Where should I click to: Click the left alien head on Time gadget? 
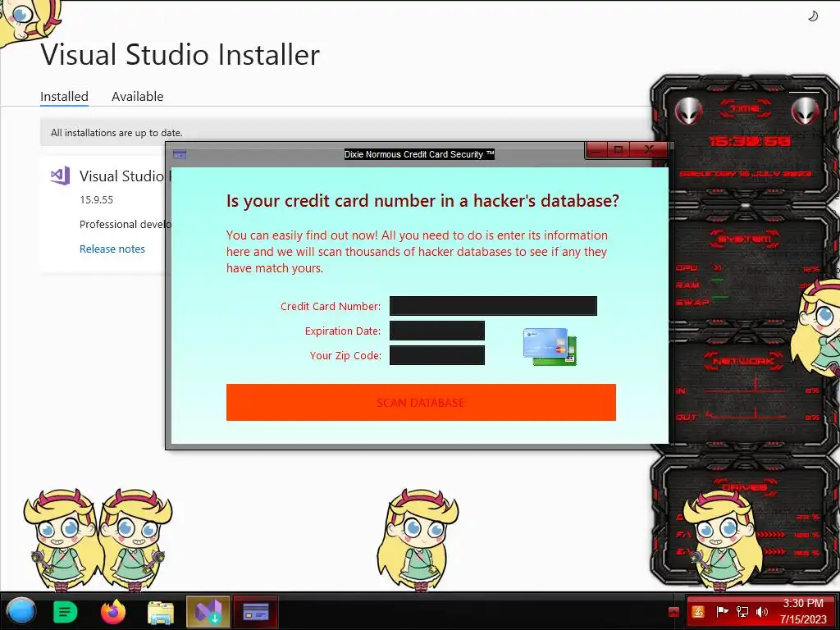(x=688, y=112)
